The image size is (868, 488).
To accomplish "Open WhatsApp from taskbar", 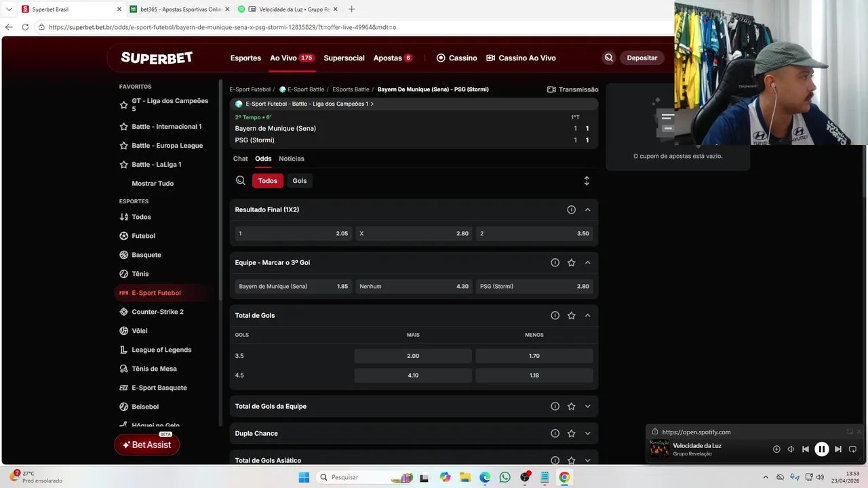I will pyautogui.click(x=505, y=477).
